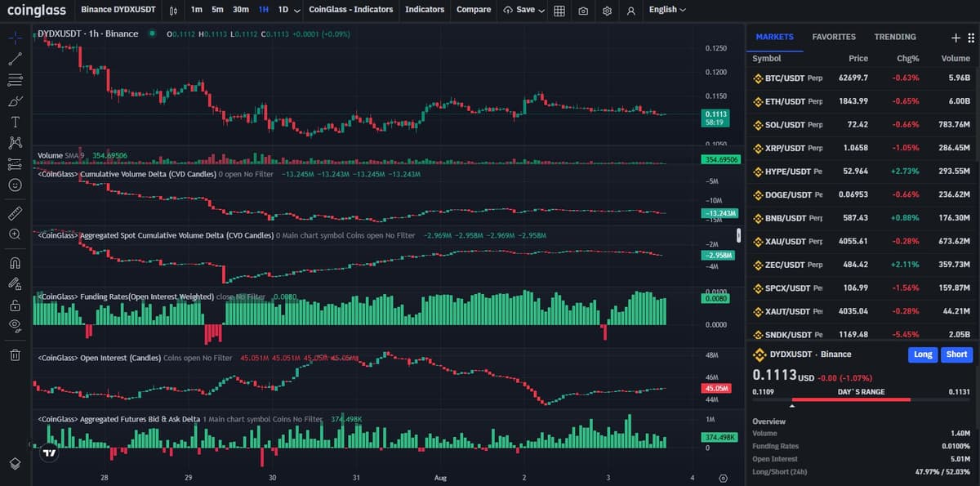Open the Indicators menu
This screenshot has height=486, width=980.
point(425,10)
